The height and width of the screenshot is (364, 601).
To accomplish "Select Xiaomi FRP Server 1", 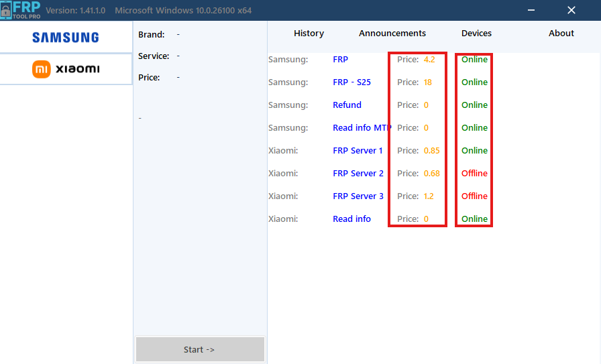I will [358, 151].
